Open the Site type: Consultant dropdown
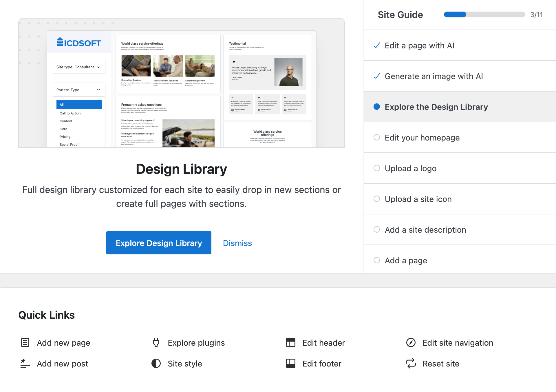The width and height of the screenshot is (556, 392). point(79,67)
